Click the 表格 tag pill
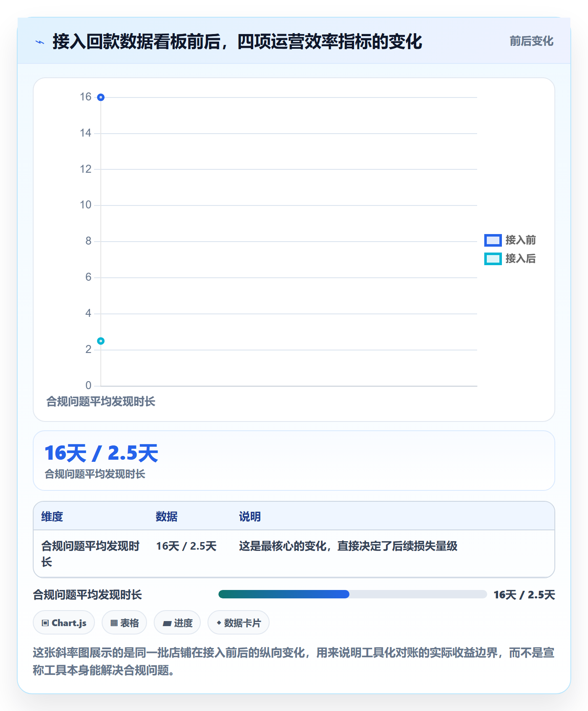 124,623
